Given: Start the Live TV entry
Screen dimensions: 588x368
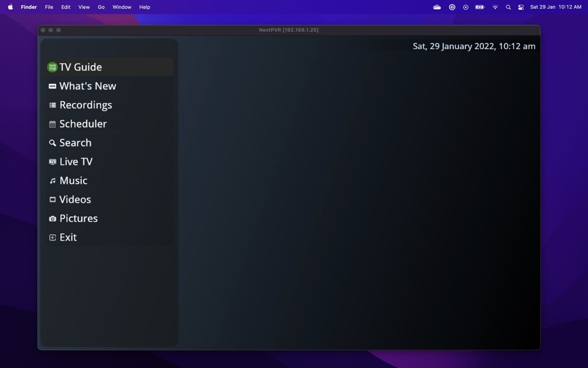Looking at the screenshot, I should [109, 162].
